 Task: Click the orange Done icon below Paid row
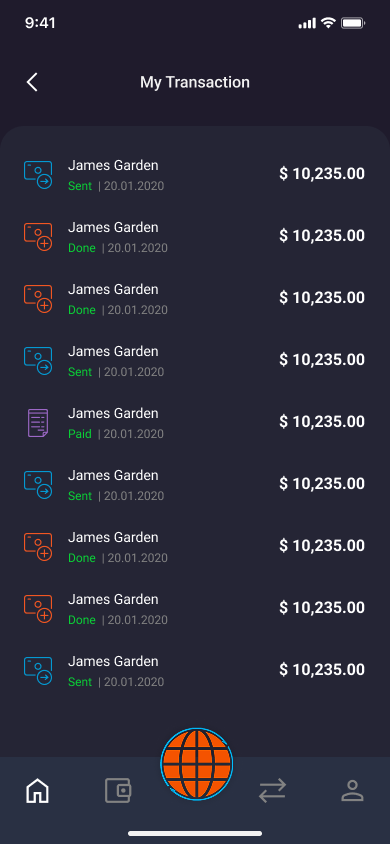(x=38, y=546)
